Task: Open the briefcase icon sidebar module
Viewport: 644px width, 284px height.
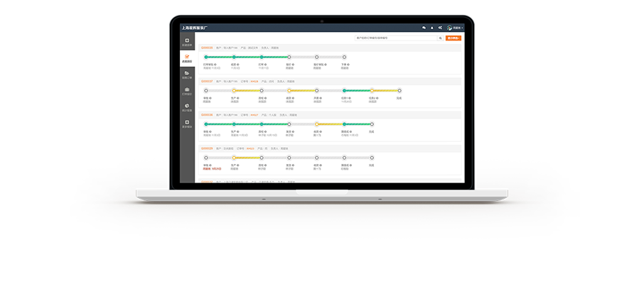Action: point(187,91)
